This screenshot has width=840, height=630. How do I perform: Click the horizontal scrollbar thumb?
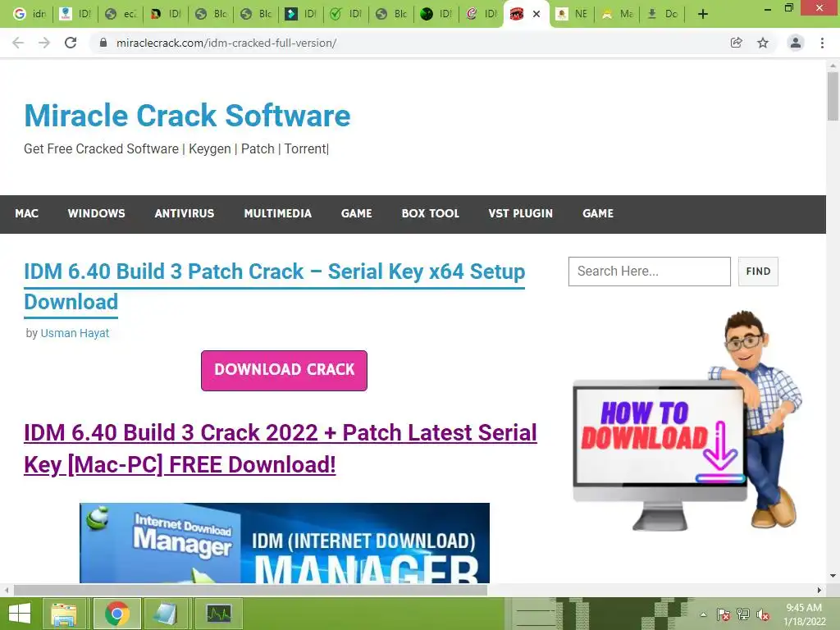[x=250, y=591]
